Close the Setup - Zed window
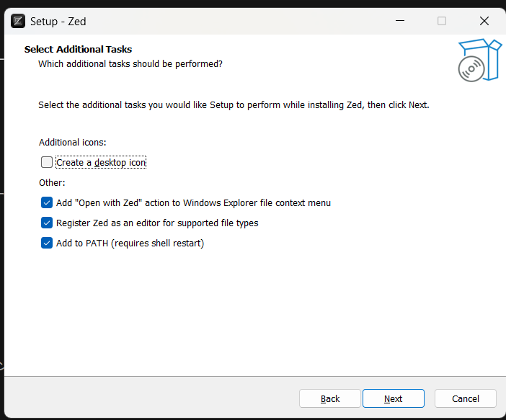 (x=484, y=21)
